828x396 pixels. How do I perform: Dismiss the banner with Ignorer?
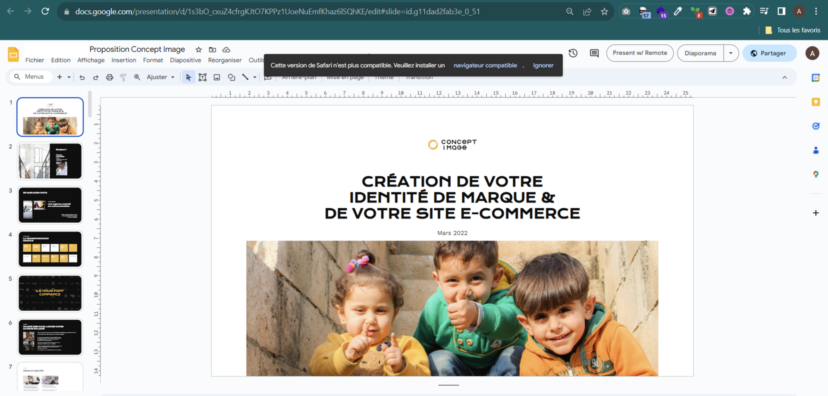click(x=543, y=65)
